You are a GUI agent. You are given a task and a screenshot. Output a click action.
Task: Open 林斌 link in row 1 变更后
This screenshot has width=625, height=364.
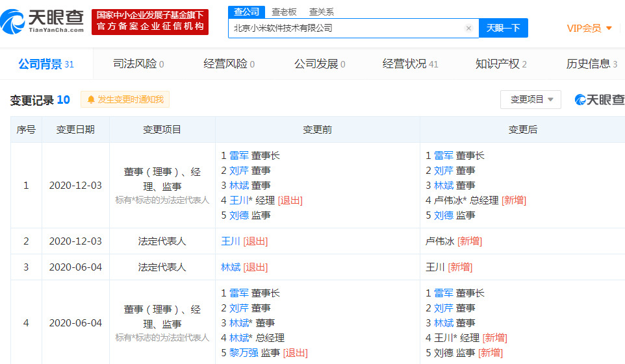coord(443,186)
